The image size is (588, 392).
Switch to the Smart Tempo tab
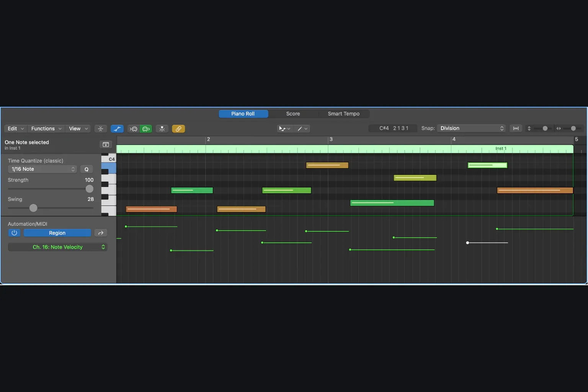(x=344, y=114)
